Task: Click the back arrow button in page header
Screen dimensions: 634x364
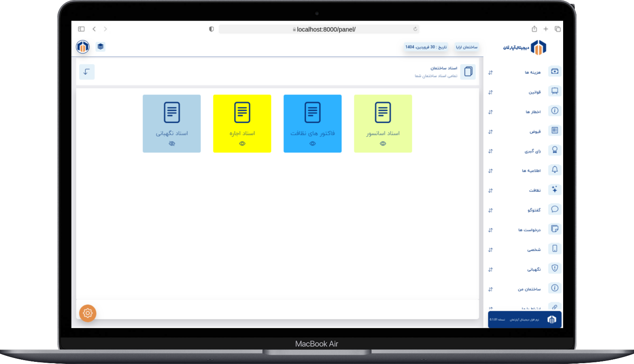Action: click(87, 72)
